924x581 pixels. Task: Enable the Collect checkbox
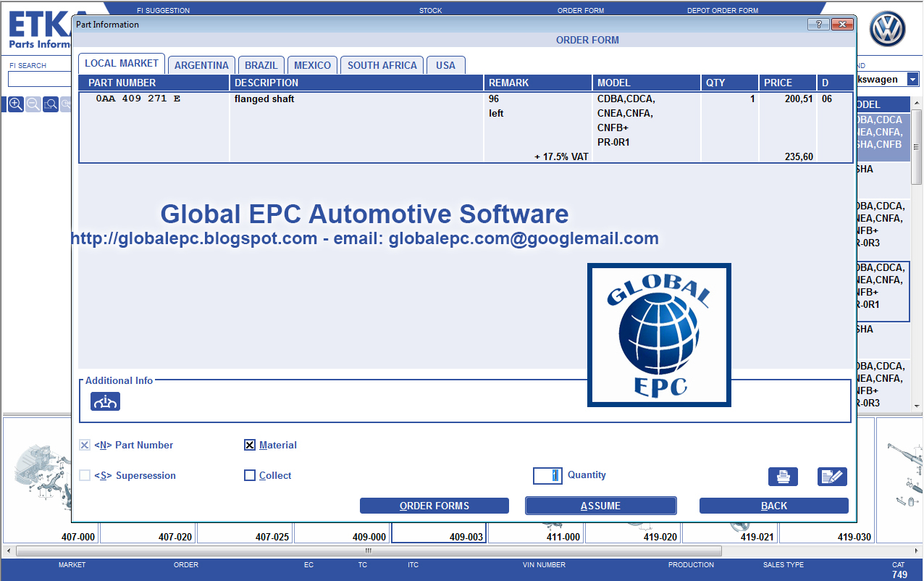(x=250, y=475)
